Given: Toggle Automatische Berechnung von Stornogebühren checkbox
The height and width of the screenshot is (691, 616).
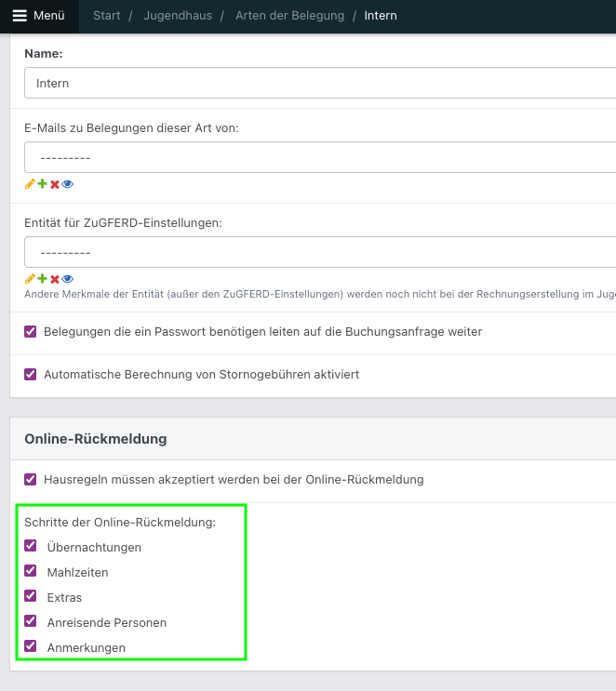Looking at the screenshot, I should tap(31, 374).
